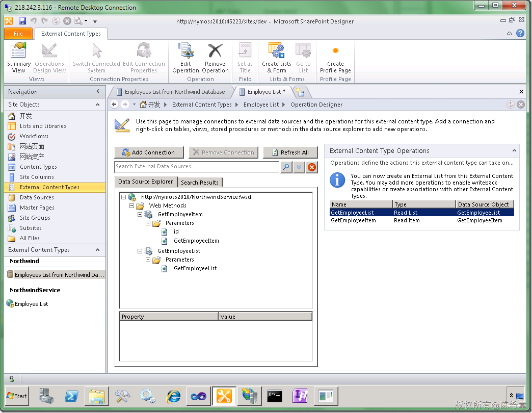Open Lists and Libraries site object
Screen dimensions: 532x413
pyautogui.click(x=43, y=126)
